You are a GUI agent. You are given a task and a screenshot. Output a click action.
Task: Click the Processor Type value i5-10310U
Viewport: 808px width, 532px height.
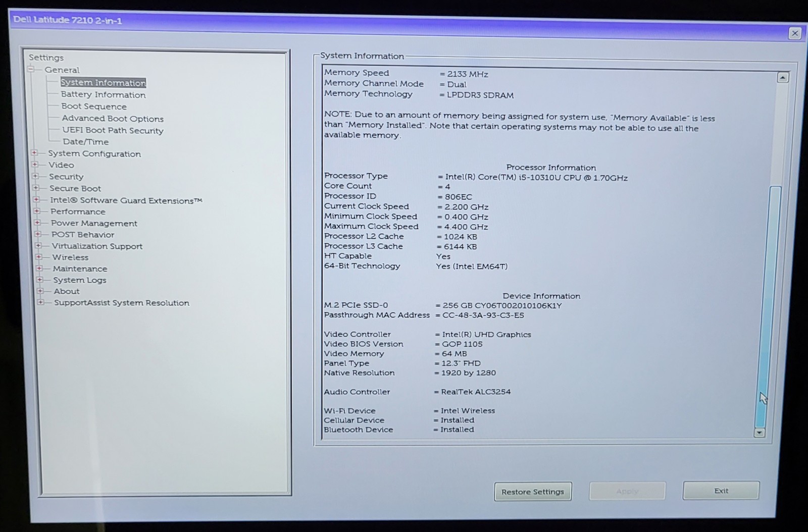536,178
